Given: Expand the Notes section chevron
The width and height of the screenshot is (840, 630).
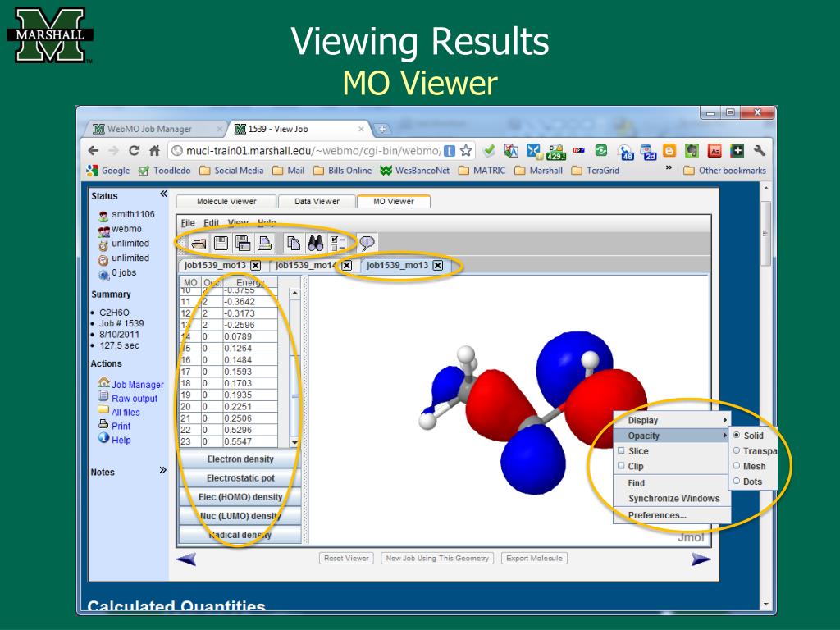Looking at the screenshot, I should [163, 470].
